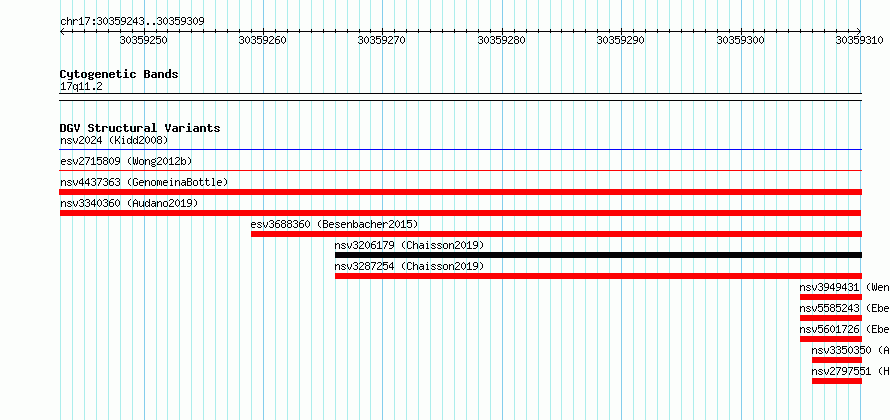Click the short red bar under nsv2797551

click(837, 381)
